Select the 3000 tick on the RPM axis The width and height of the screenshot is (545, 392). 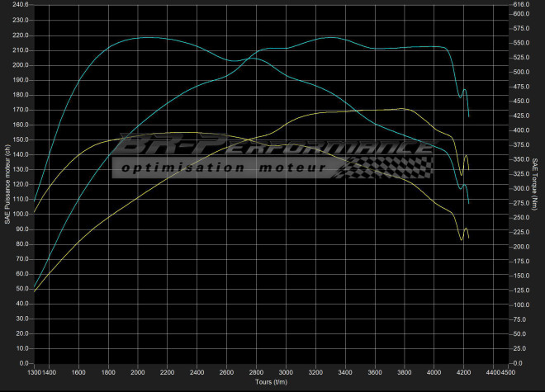[287, 373]
